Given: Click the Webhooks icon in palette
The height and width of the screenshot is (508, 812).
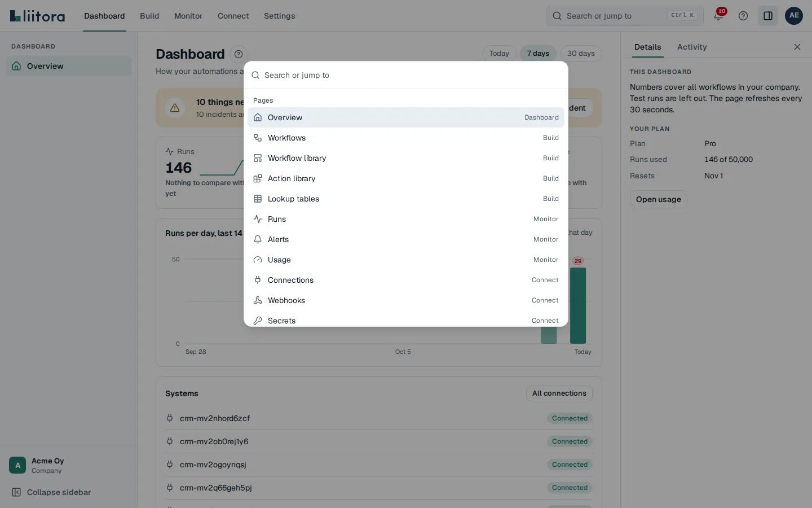Looking at the screenshot, I should pos(258,300).
